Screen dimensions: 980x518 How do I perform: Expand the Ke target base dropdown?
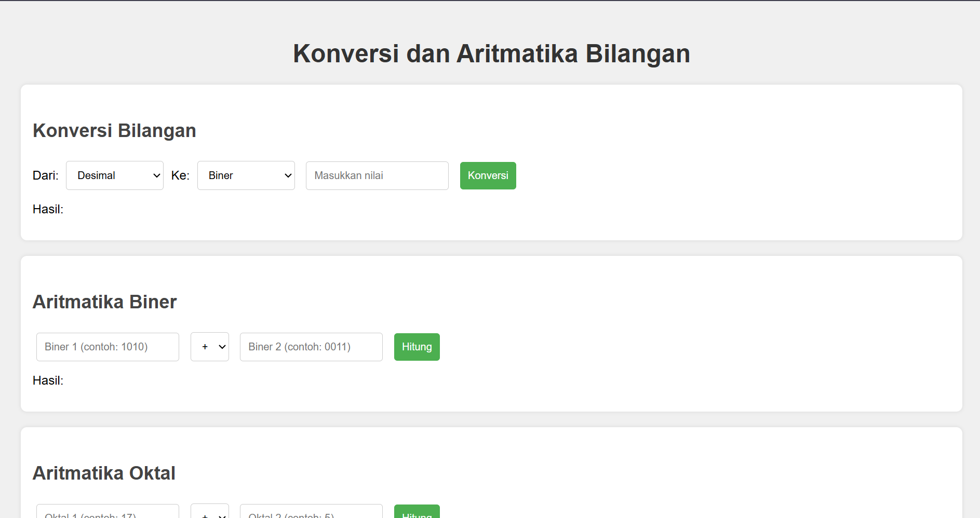tap(246, 175)
